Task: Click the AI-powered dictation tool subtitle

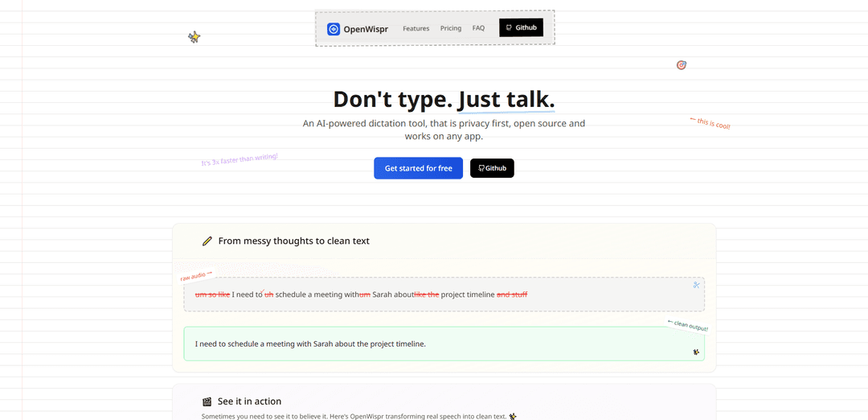Action: pyautogui.click(x=444, y=130)
